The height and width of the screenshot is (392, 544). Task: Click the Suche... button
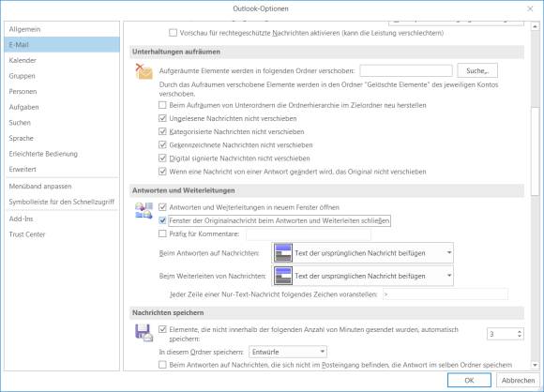click(477, 70)
